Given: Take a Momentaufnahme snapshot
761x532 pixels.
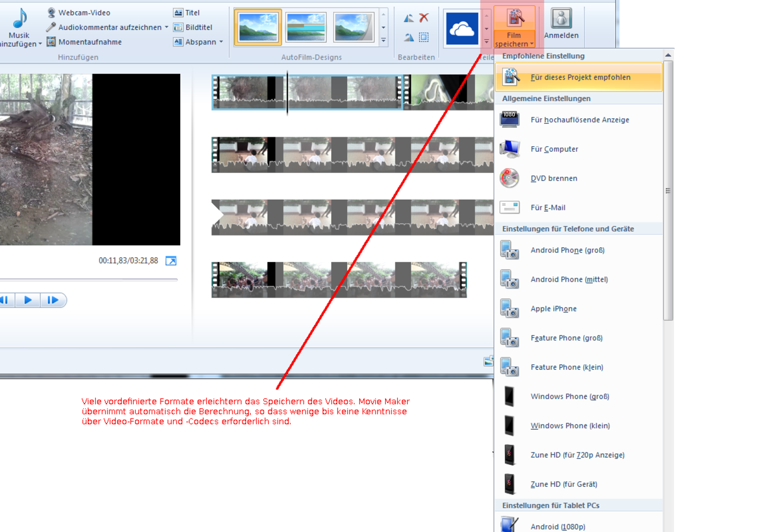Looking at the screenshot, I should pos(84,42).
